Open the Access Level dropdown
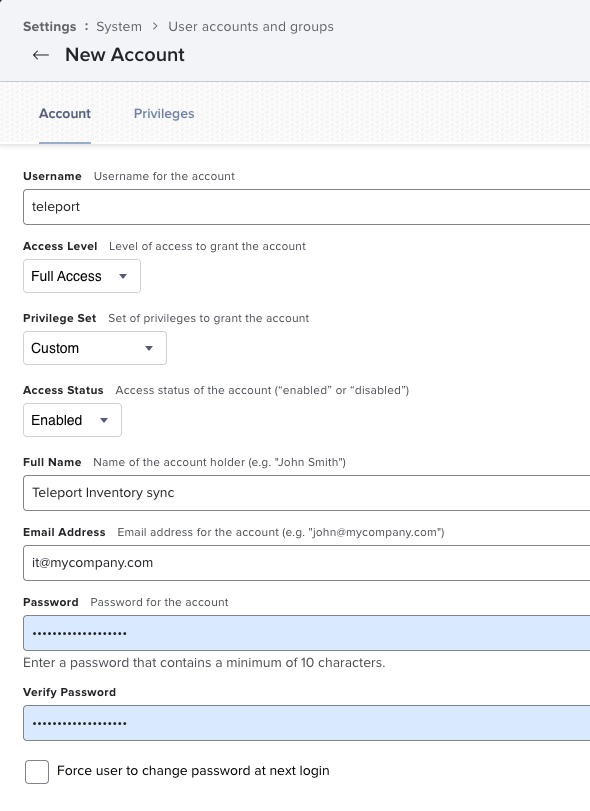590x811 pixels. [81, 276]
